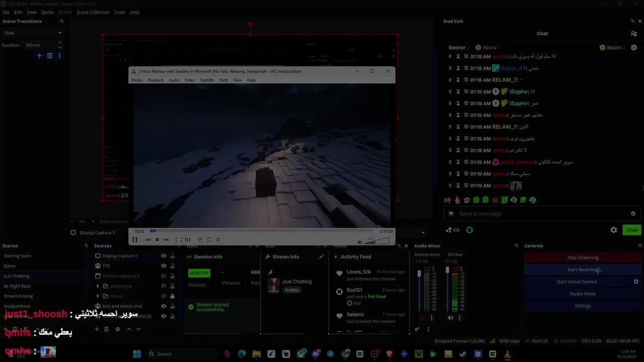The image size is (644, 362).
Task: Jump to previous media in VLC
Action: 148,240
